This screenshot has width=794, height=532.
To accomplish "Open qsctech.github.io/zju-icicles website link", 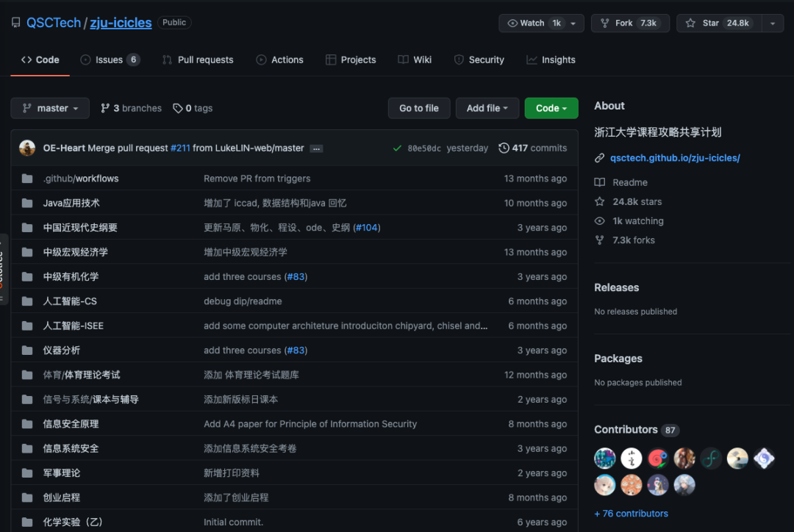I will click(675, 158).
